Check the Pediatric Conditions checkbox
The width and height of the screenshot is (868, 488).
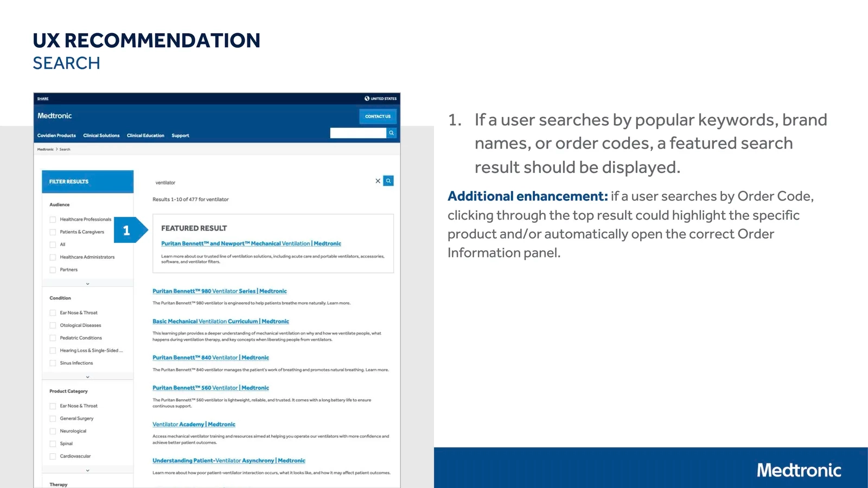[53, 338]
